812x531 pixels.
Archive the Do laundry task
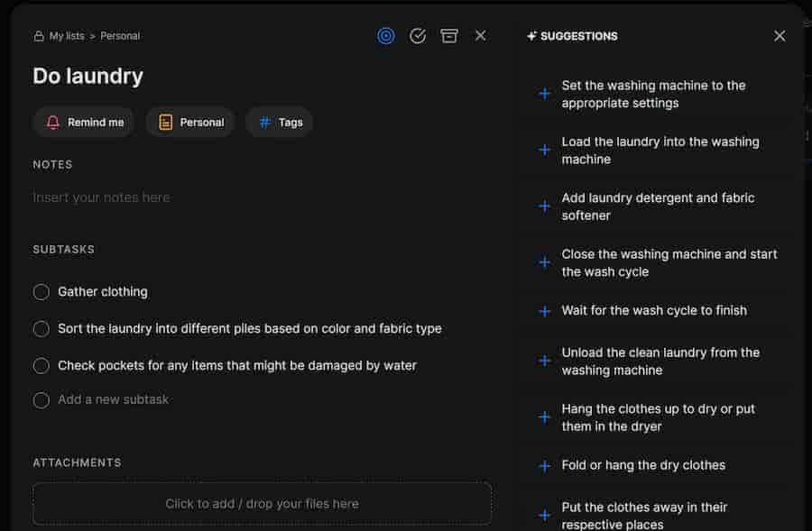coord(449,36)
